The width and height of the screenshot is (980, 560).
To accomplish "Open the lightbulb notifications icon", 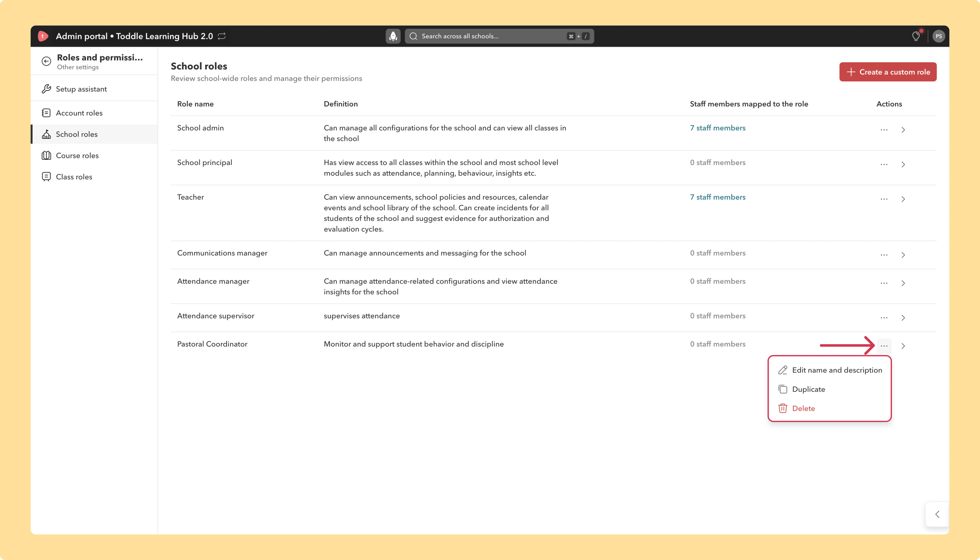I will click(916, 36).
